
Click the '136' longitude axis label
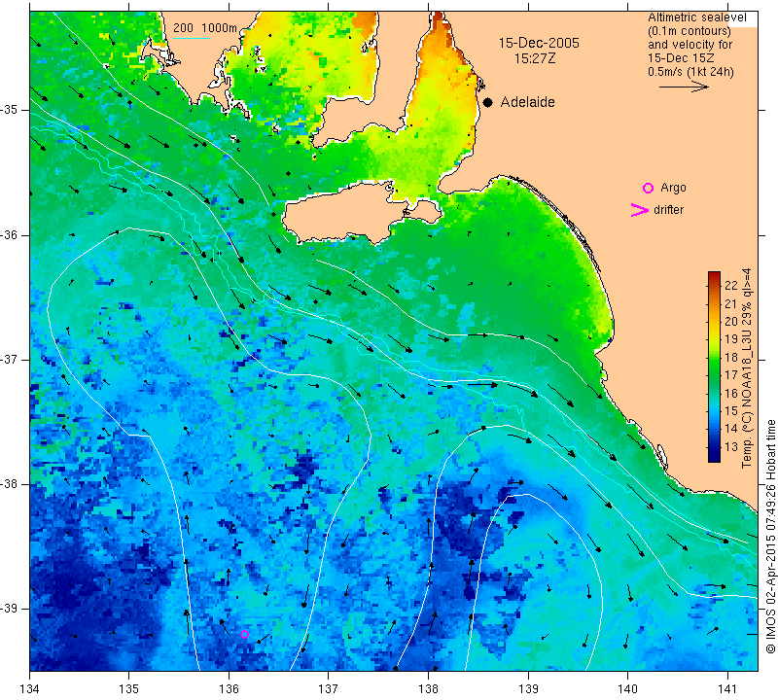click(229, 689)
